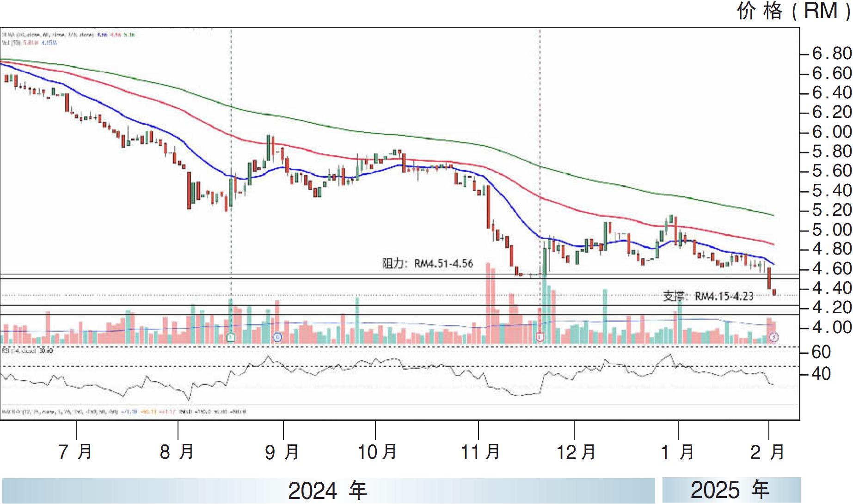853x504 pixels.
Task: Click the 支撑: RM4.15-4.23 support annotation
Action: point(708,296)
